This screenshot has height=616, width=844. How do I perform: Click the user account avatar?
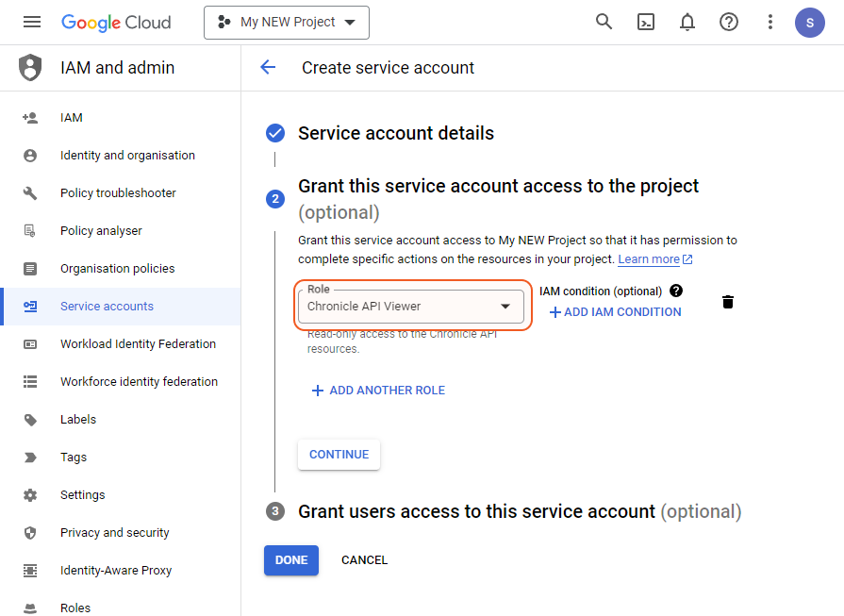point(810,22)
